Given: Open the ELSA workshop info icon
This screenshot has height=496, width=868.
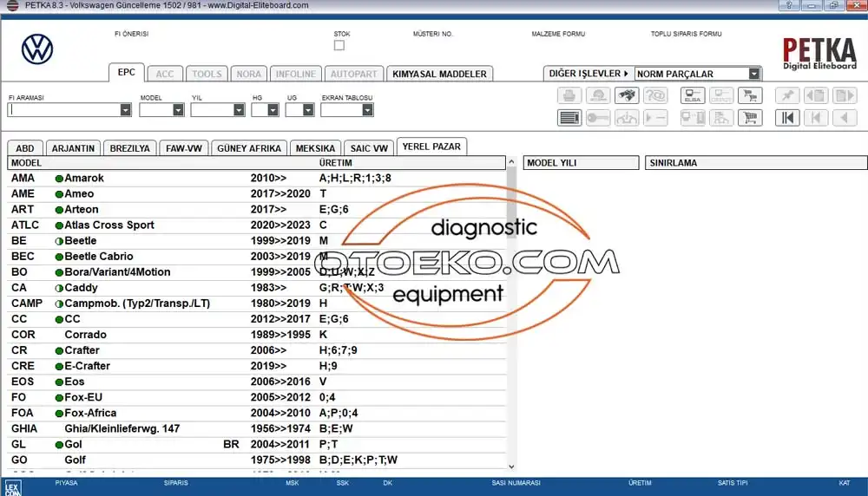Looking at the screenshot, I should (693, 96).
